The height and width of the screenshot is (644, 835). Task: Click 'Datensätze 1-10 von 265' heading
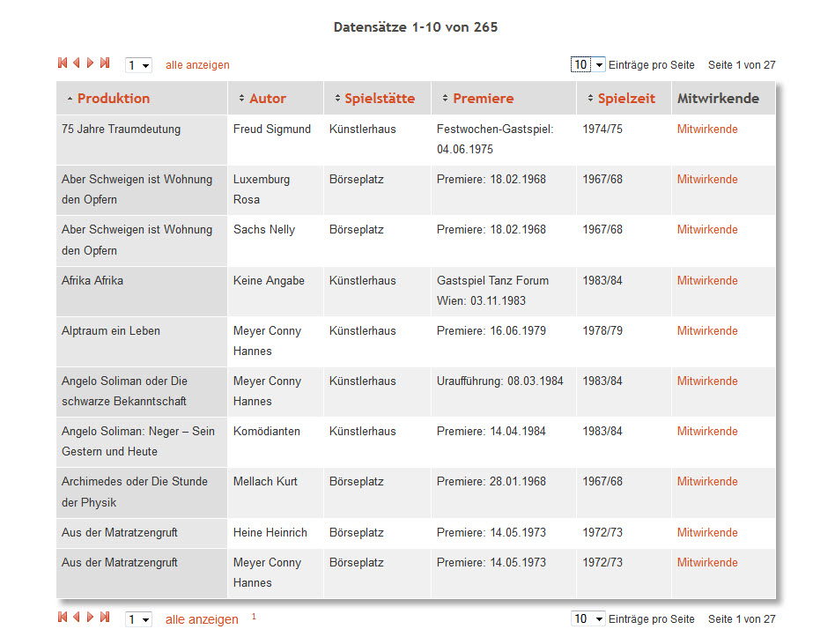[416, 27]
